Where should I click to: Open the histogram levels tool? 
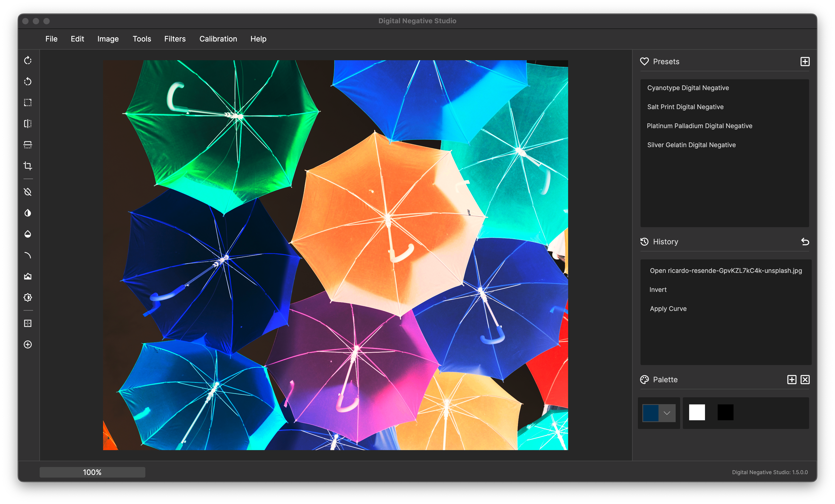[28, 276]
